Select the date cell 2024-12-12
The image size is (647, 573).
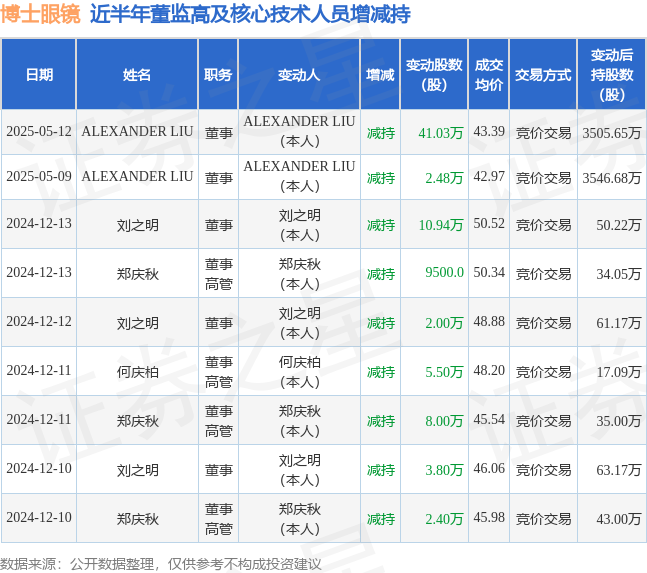click(39, 322)
